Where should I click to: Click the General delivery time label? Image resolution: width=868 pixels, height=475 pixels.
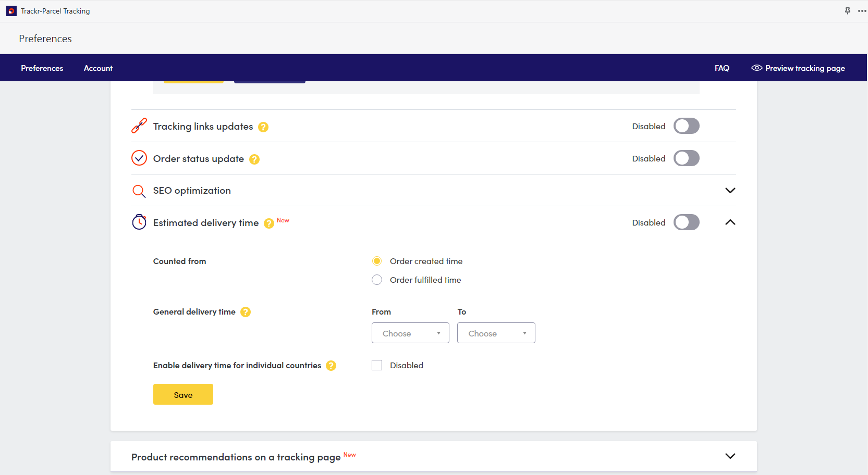click(194, 312)
